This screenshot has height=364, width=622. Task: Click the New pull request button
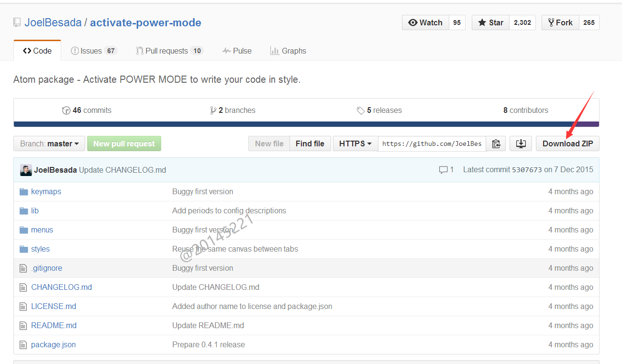[124, 143]
